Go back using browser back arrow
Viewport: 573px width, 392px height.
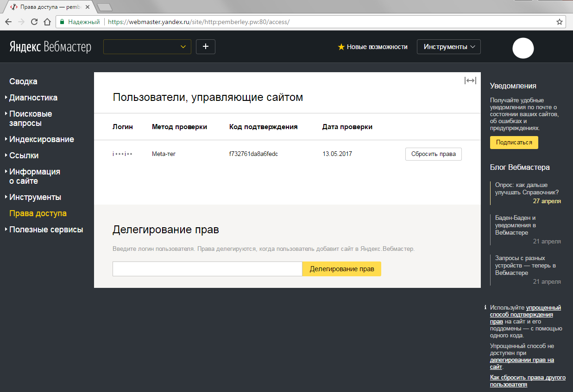tap(8, 22)
